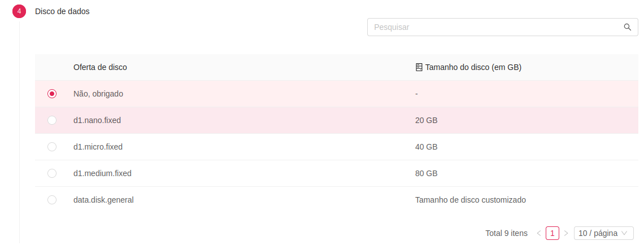Choose the d1.micro.fixed disk offering

click(52, 147)
